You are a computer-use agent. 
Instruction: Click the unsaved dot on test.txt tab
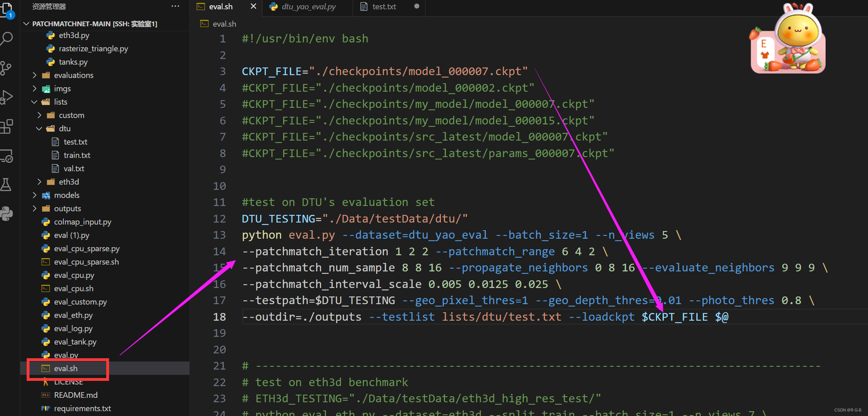pos(417,6)
